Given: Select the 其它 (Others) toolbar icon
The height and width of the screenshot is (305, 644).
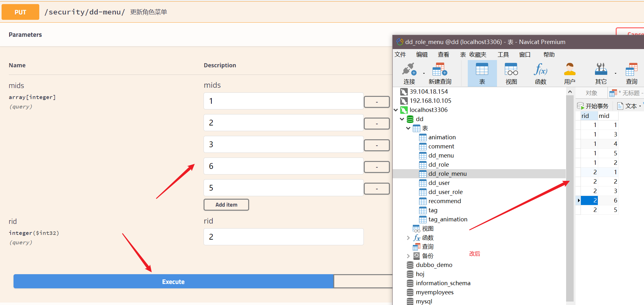Looking at the screenshot, I should point(601,72).
